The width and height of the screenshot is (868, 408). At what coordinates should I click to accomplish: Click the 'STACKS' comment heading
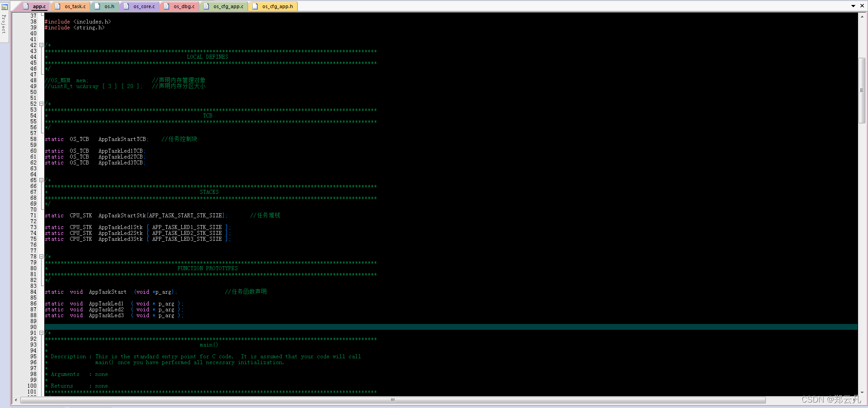tap(209, 192)
